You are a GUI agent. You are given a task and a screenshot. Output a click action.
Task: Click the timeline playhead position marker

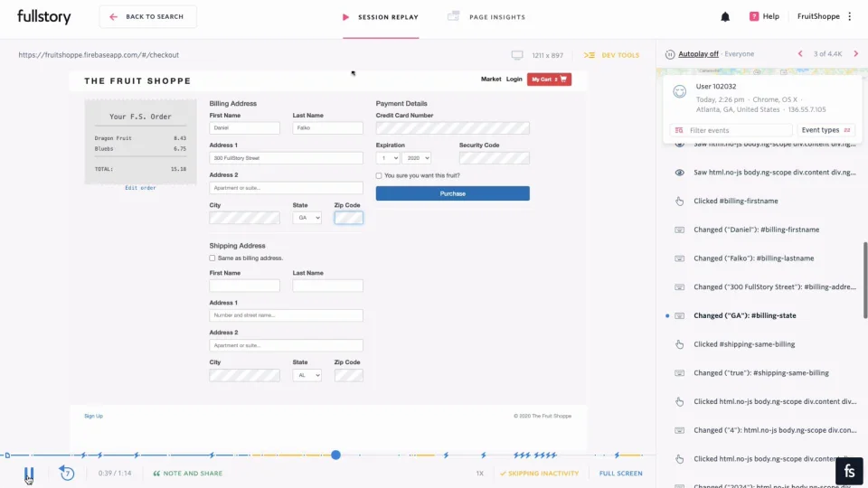click(x=335, y=455)
